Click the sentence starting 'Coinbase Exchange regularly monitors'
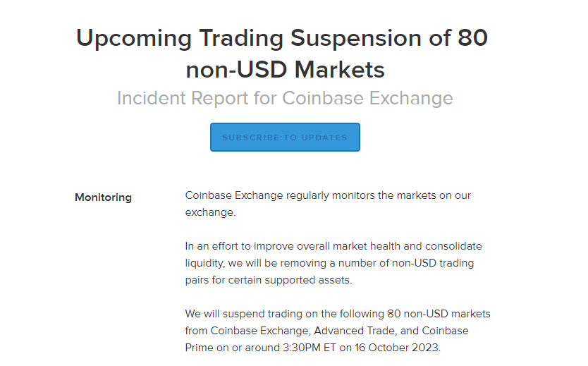 click(x=328, y=195)
